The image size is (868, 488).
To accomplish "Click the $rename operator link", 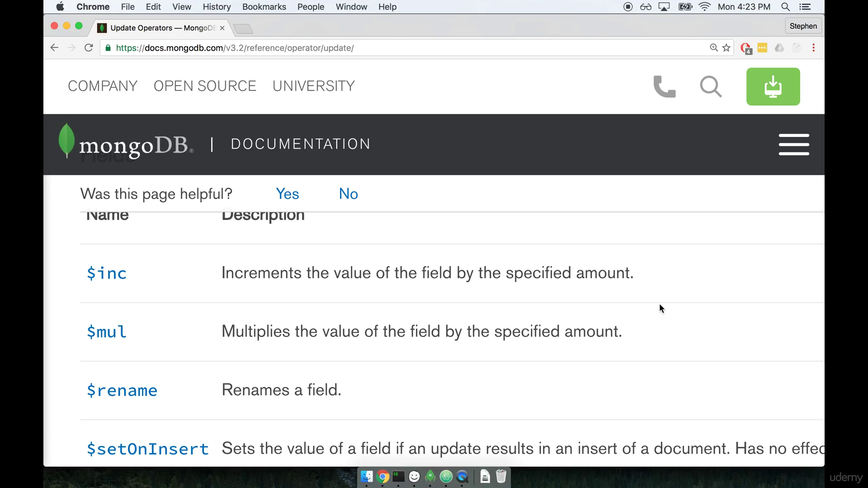I will point(122,390).
